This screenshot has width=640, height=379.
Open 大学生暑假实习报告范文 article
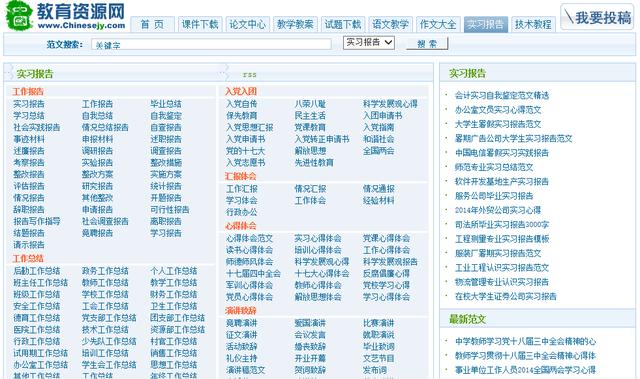point(498,124)
